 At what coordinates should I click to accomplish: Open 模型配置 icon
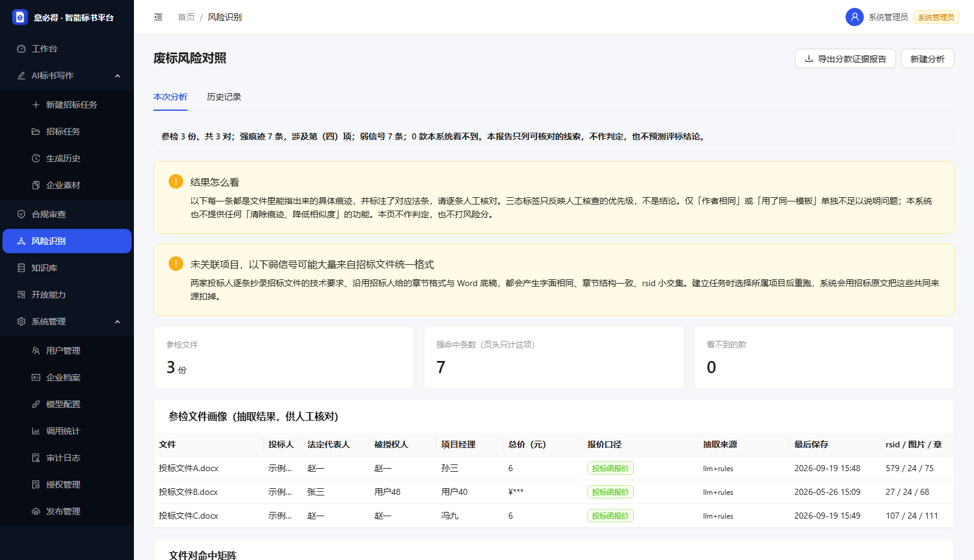pos(36,404)
